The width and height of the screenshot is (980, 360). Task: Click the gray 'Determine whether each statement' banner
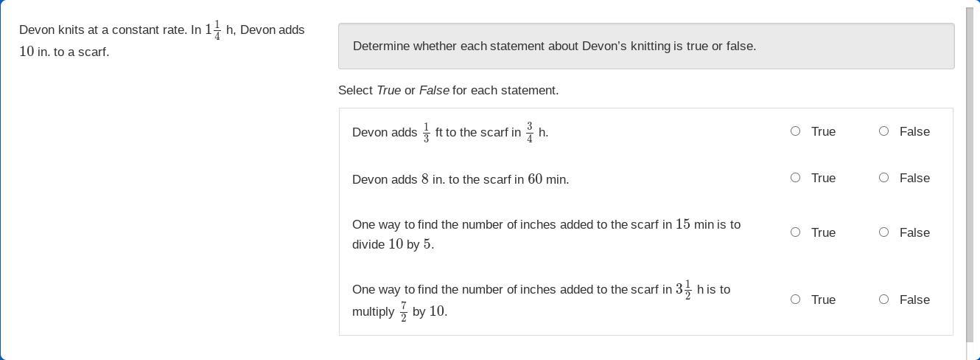click(645, 46)
